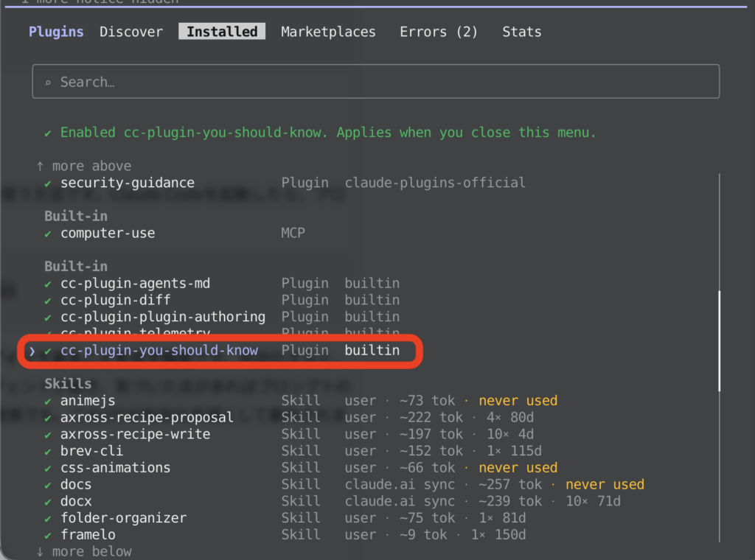This screenshot has height=560, width=755.
Task: Select the css-animations skill name
Action: [x=116, y=468]
